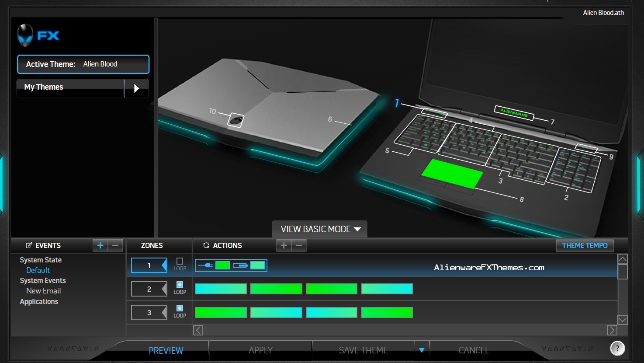Click the Alienware FX alien head logo
Viewport: 644px width, 363px height.
[25, 35]
